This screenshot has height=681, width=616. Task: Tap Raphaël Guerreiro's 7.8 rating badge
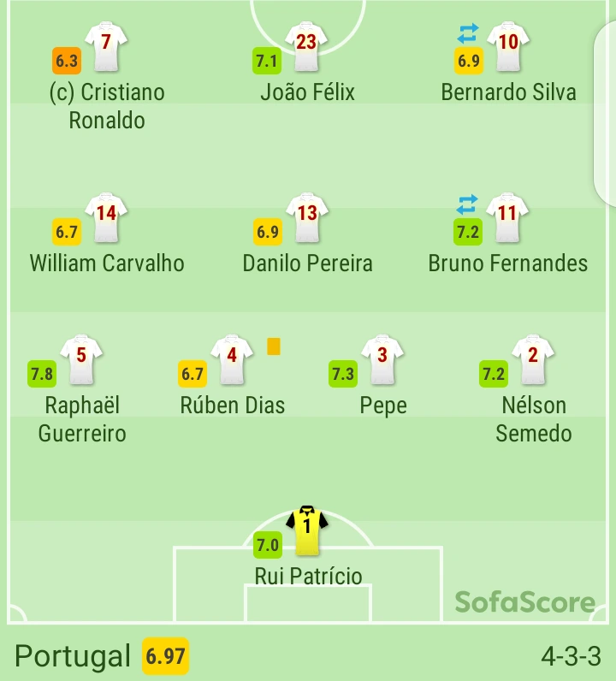tap(42, 374)
